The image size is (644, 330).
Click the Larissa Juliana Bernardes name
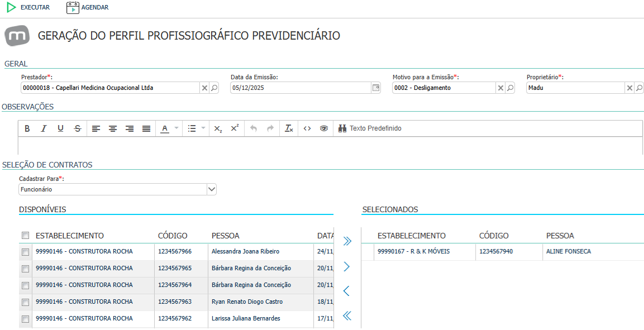[x=246, y=318]
